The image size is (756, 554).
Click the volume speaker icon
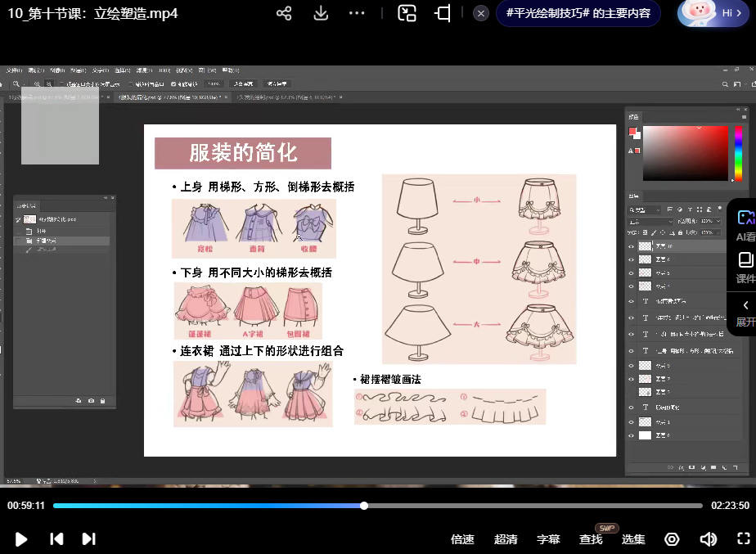(708, 538)
